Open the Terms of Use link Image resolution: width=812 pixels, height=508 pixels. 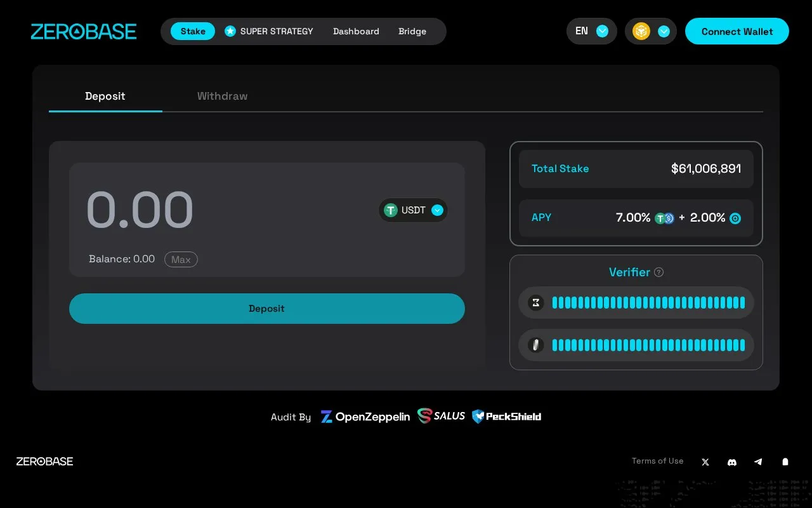click(x=658, y=461)
